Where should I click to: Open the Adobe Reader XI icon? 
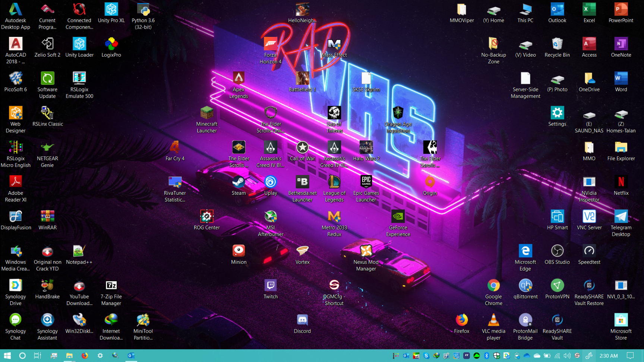point(16,189)
